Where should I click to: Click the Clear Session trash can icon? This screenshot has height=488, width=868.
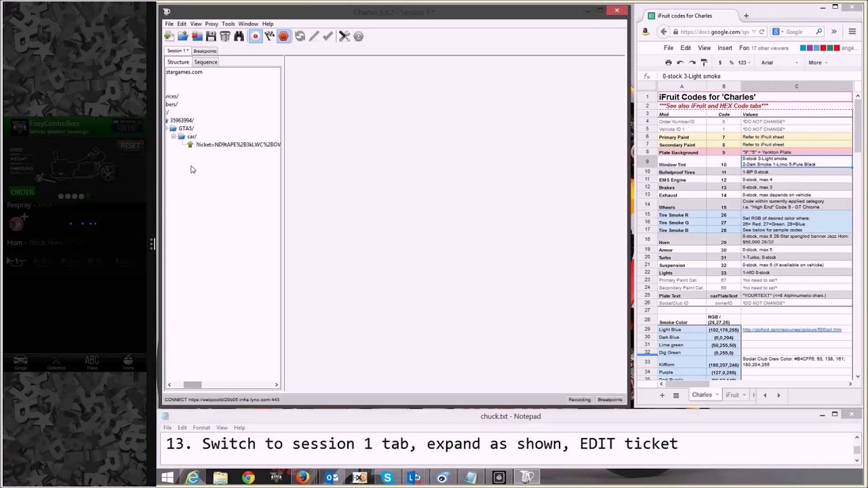pos(224,37)
